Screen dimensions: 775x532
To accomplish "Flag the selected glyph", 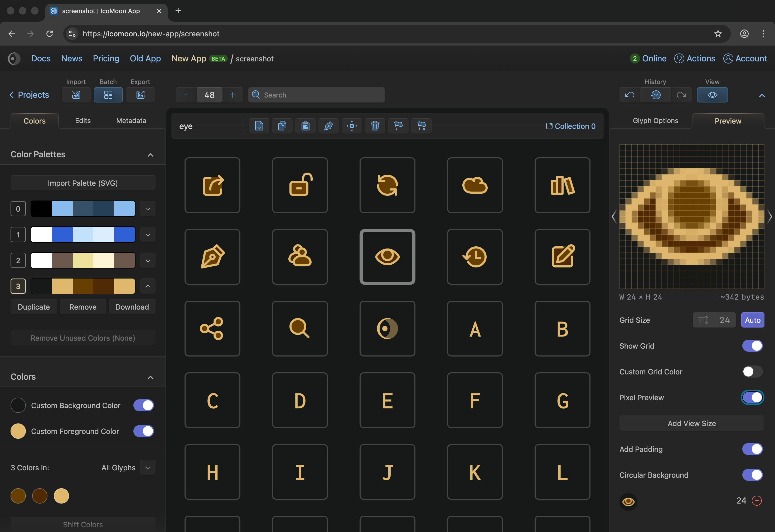I will pyautogui.click(x=398, y=126).
